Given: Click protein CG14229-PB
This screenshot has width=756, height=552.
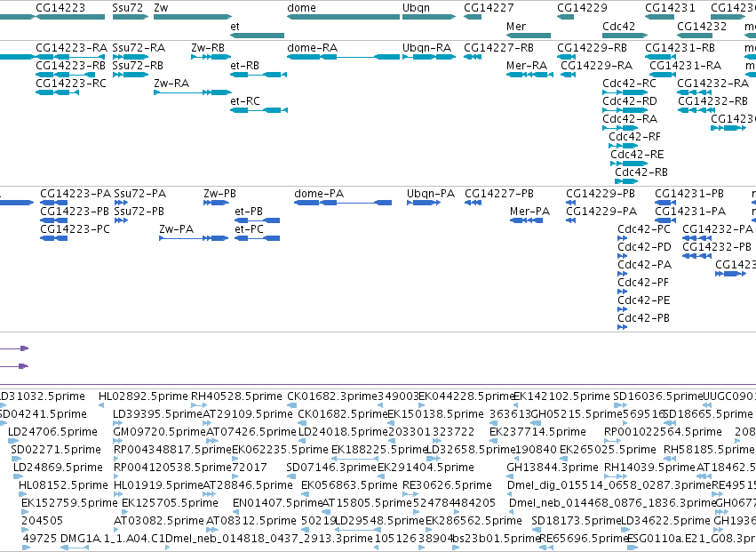Looking at the screenshot, I should [601, 194].
